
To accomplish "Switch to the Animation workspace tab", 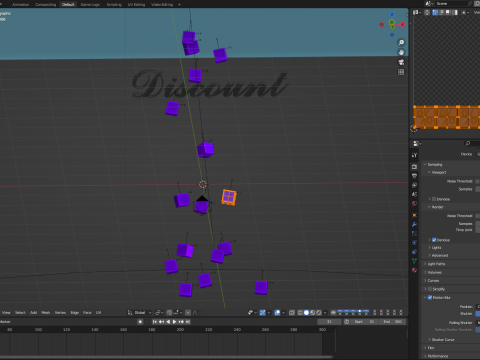I will coord(20,4).
